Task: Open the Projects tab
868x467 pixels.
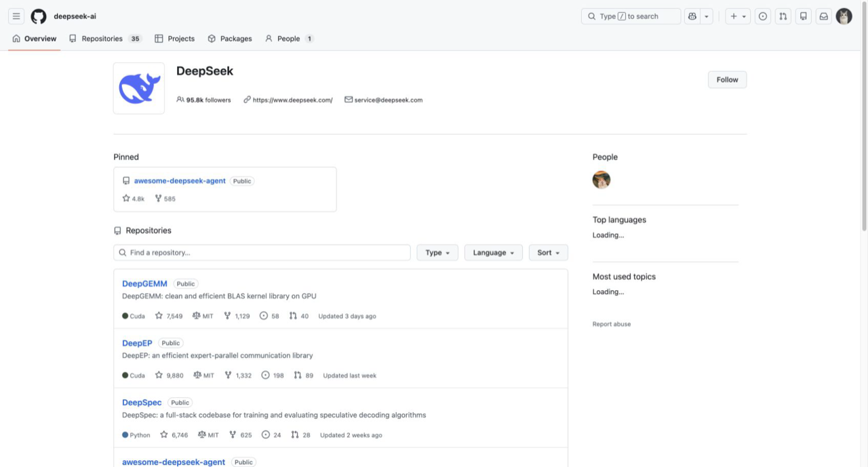Action: tap(175, 39)
